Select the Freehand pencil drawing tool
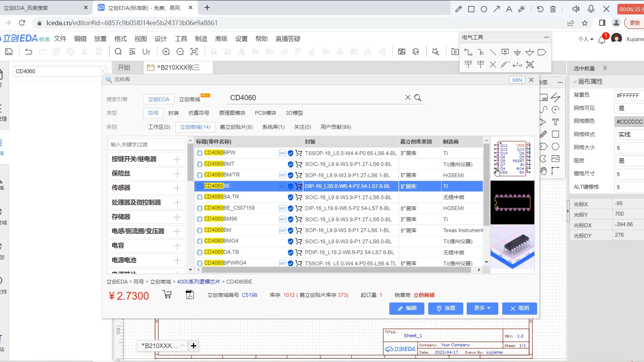644x362 pixels. (543, 134)
